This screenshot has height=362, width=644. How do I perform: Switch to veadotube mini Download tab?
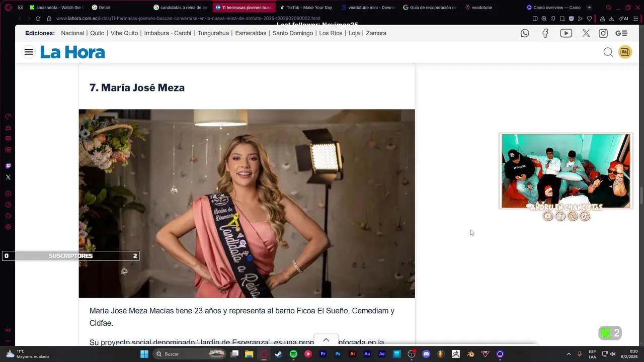tap(368, 8)
